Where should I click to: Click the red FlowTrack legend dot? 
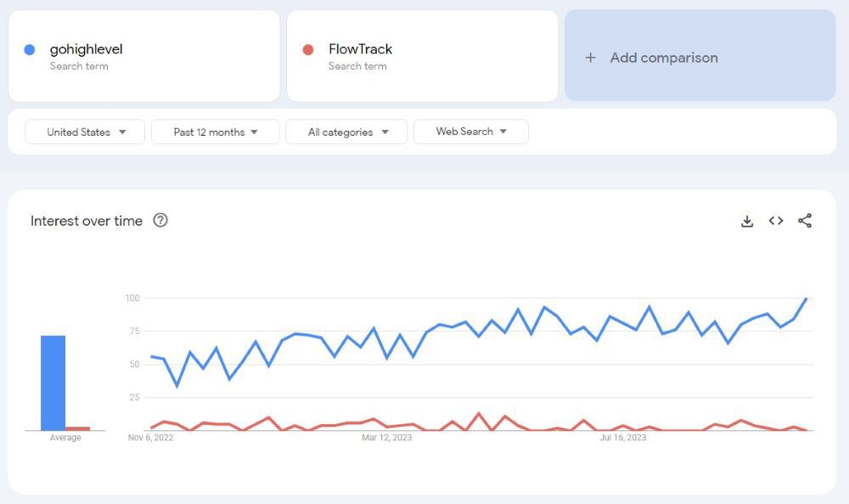[x=307, y=48]
